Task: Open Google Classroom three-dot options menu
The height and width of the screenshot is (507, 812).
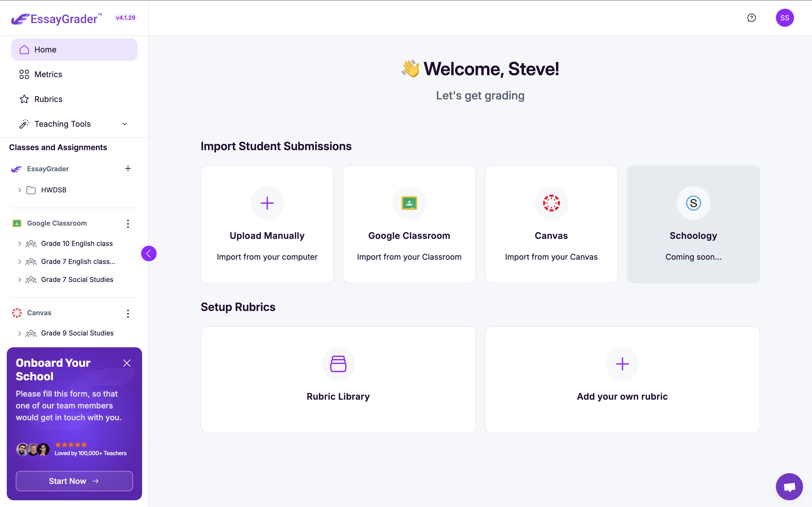Action: coord(128,224)
